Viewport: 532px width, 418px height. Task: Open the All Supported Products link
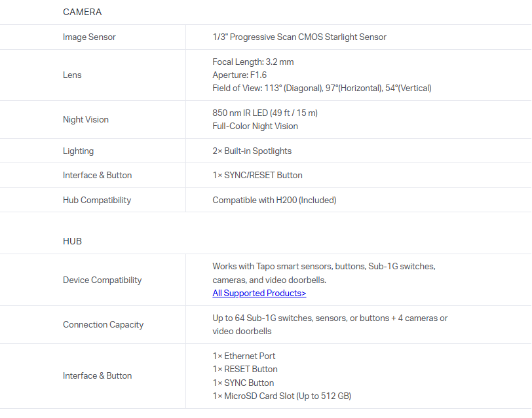pyautogui.click(x=259, y=293)
